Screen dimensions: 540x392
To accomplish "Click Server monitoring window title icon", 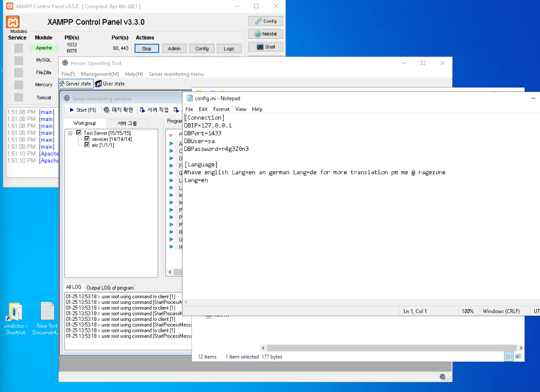I will (x=67, y=98).
